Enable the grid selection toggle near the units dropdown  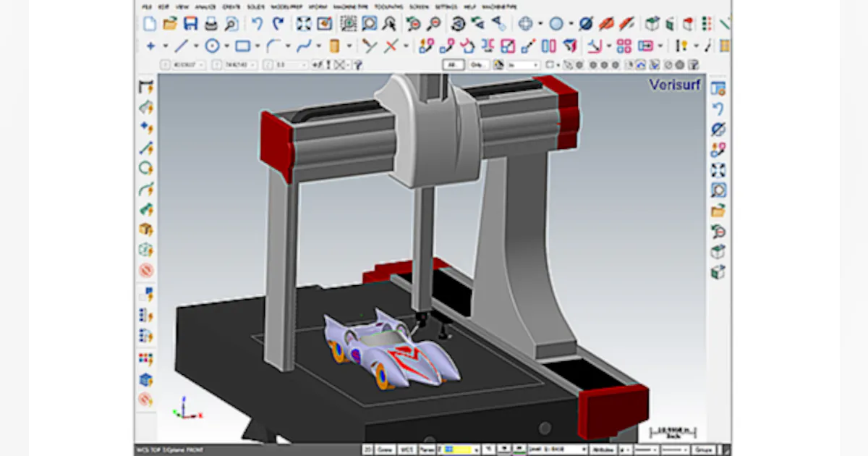tap(498, 64)
